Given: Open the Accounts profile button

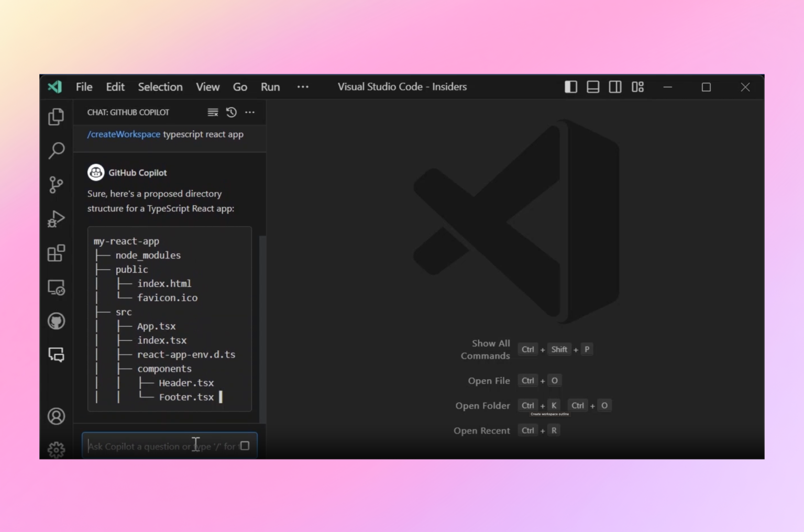Looking at the screenshot, I should (x=56, y=416).
